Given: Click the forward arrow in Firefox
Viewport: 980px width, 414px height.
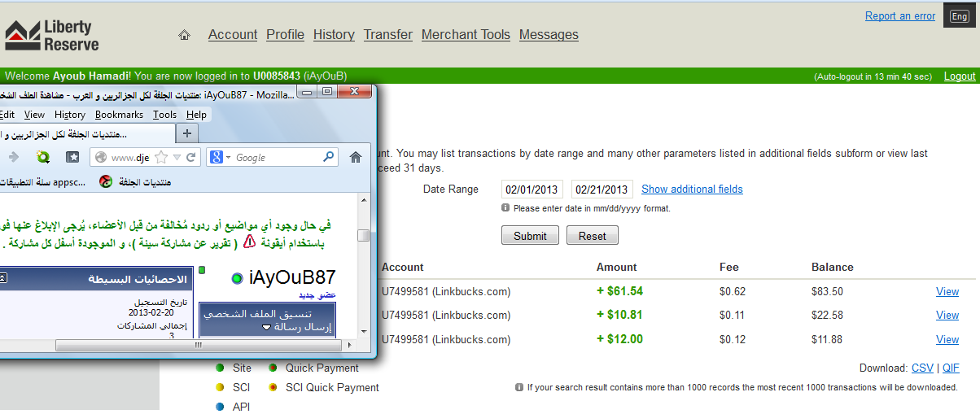Looking at the screenshot, I should tap(13, 158).
